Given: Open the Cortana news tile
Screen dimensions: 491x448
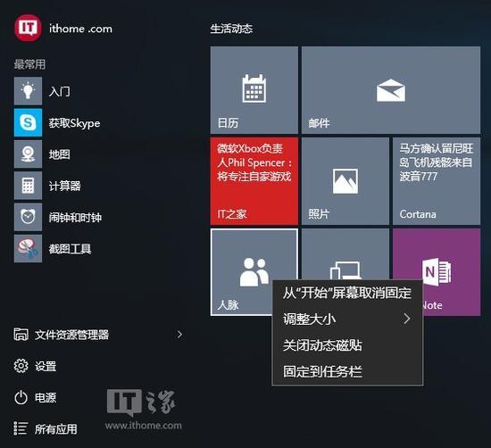Looking at the screenshot, I should (437, 181).
